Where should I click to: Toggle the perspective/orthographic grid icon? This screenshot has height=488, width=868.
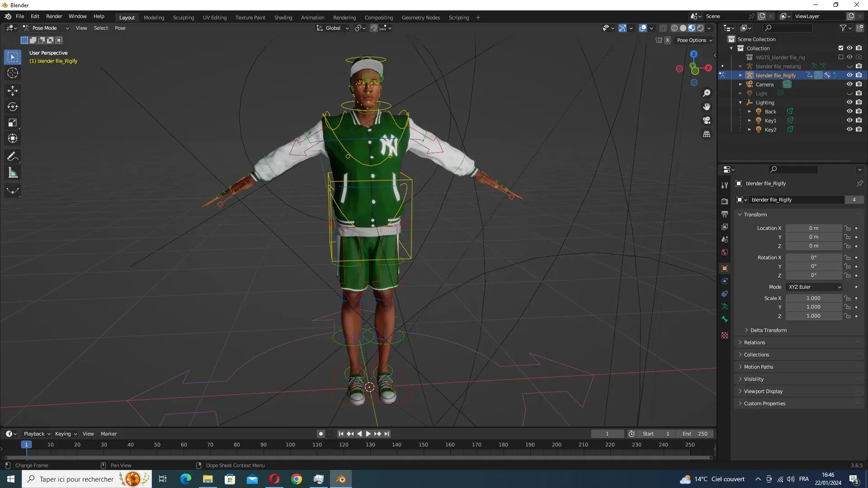(707, 134)
